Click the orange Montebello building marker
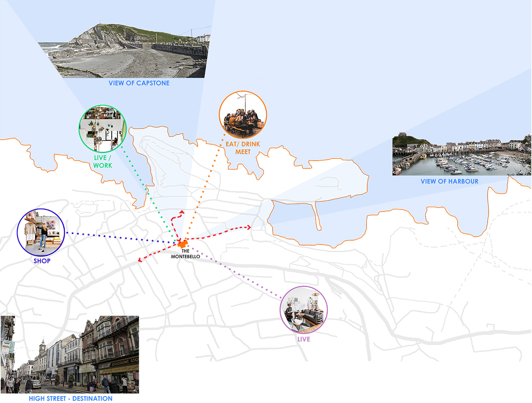This screenshot has width=532, height=403. [183, 244]
